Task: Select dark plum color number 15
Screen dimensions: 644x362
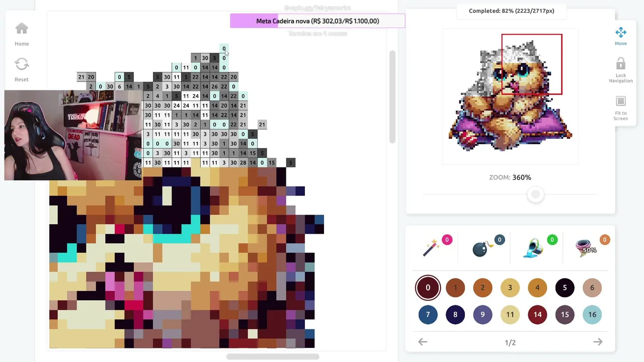Action: (565, 315)
